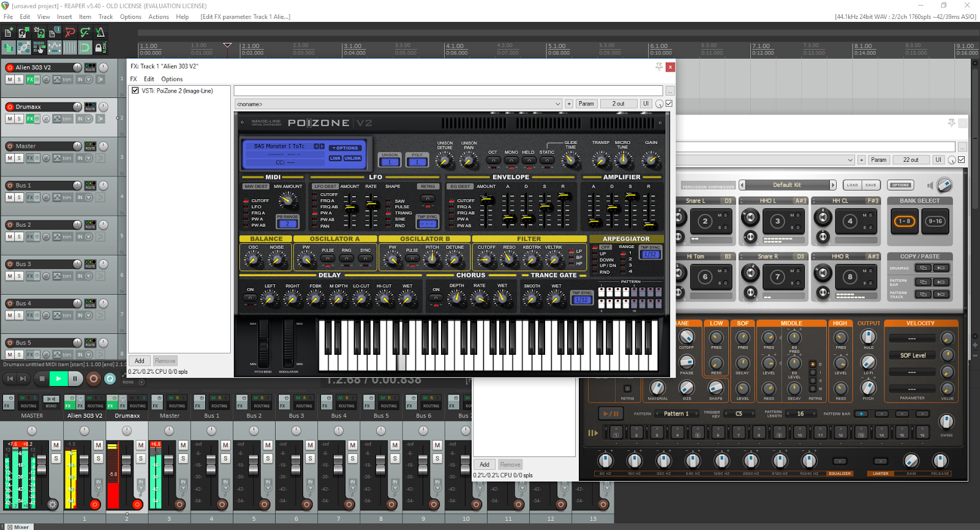
Task: Solo the Drumaxx track in track panel
Action: (19, 119)
